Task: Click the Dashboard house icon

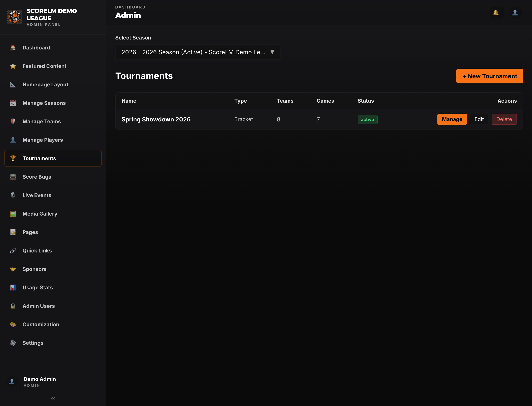Action: pyautogui.click(x=13, y=48)
